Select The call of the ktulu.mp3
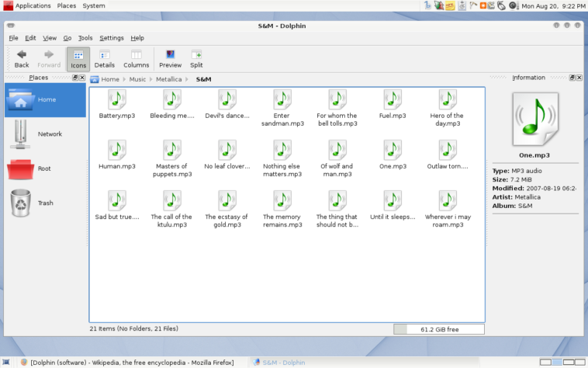This screenshot has width=588, height=368. tap(172, 210)
